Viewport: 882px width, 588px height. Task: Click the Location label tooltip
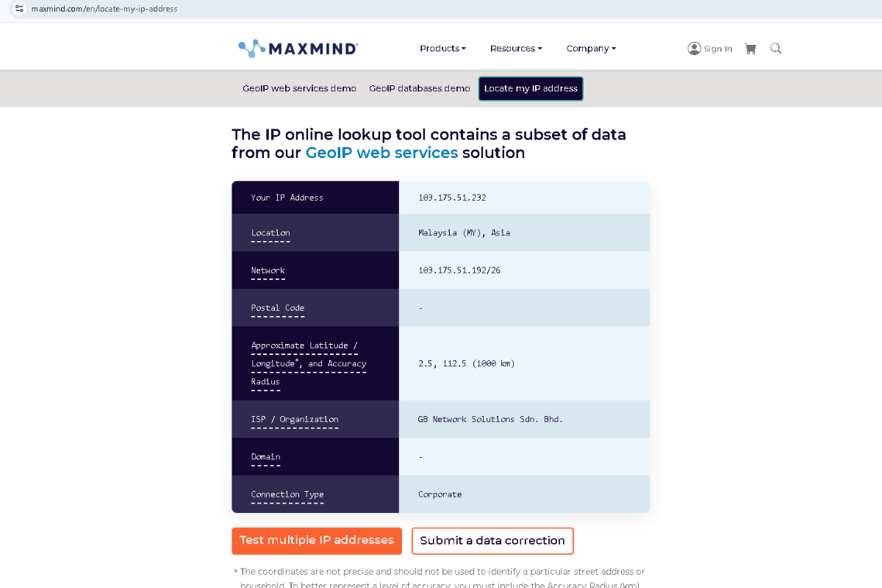pos(270,233)
